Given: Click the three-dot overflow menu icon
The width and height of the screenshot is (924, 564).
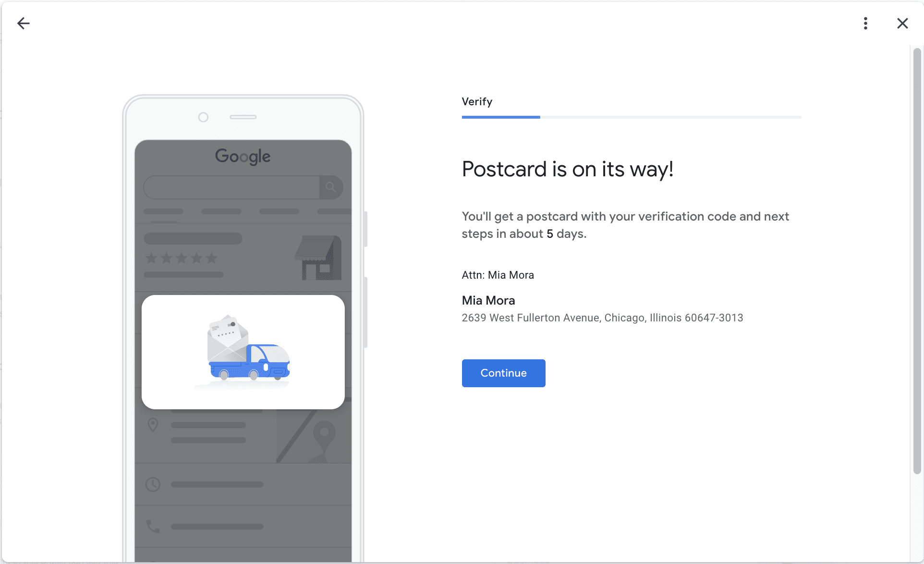Looking at the screenshot, I should [865, 23].
